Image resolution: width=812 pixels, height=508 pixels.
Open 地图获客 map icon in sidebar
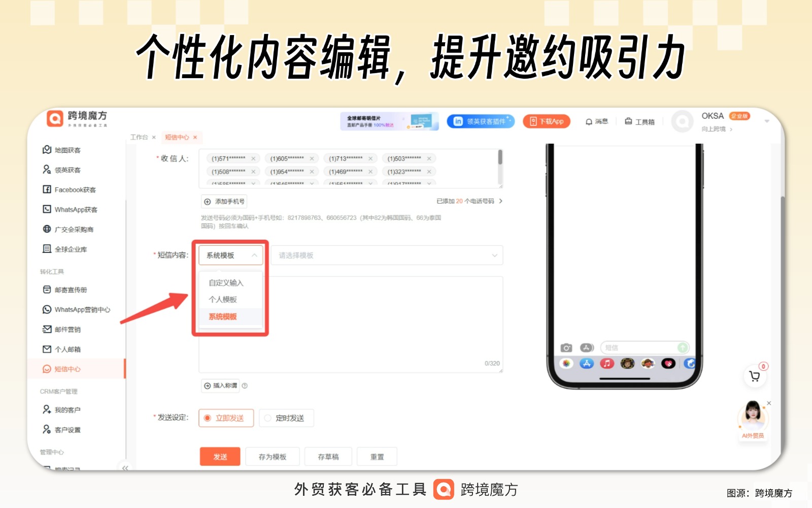[x=47, y=150]
